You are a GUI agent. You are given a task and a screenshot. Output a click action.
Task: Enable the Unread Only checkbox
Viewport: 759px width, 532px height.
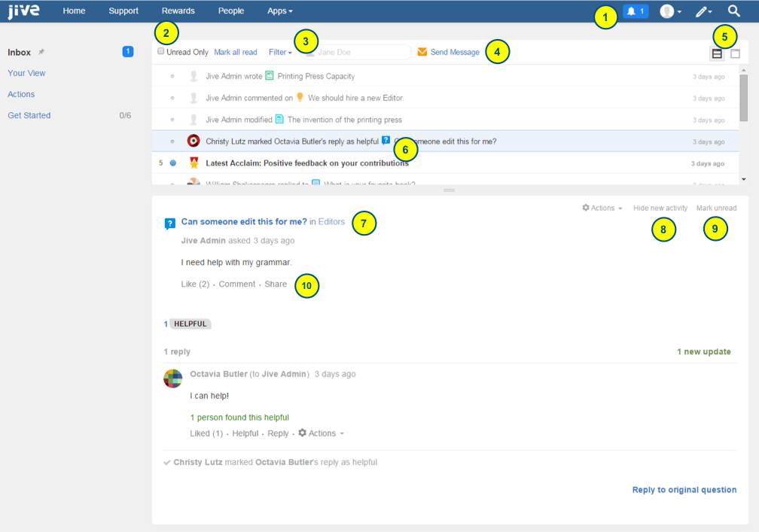coord(161,52)
